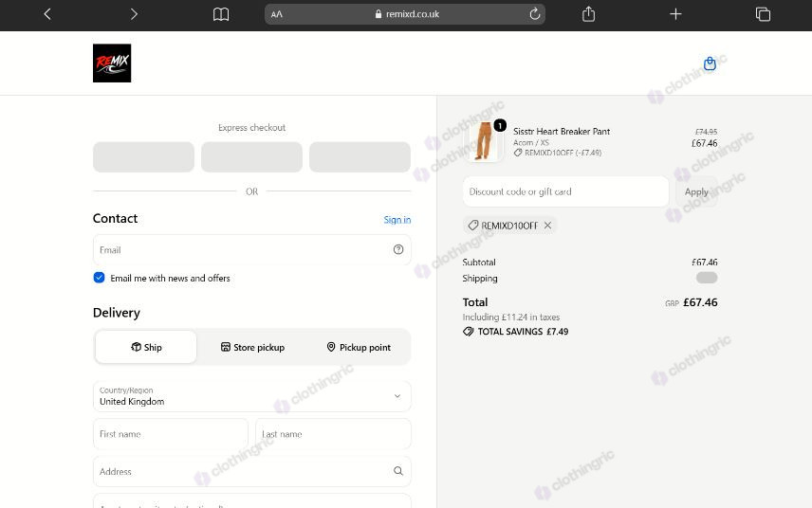Select the Ship delivery option
The image size is (812, 508).
(x=146, y=347)
